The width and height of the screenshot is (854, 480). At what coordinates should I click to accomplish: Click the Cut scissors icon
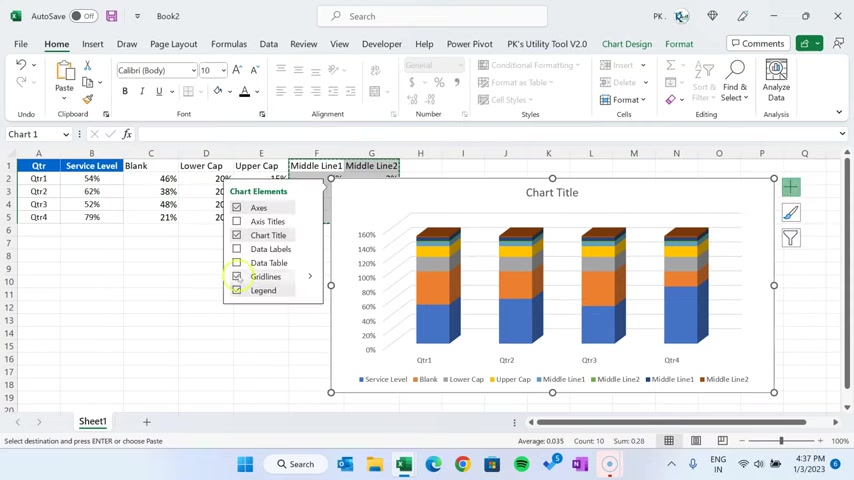[87, 65]
